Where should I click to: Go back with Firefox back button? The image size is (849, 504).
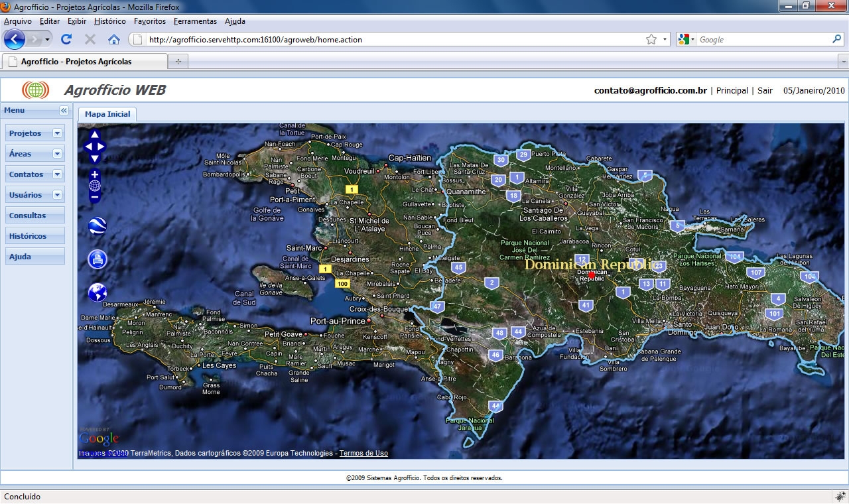[x=14, y=39]
